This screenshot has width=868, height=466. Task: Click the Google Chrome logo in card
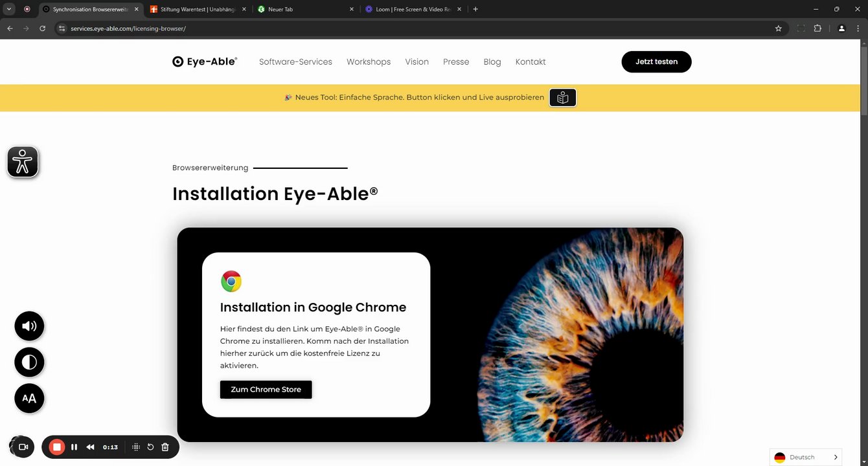(x=231, y=282)
